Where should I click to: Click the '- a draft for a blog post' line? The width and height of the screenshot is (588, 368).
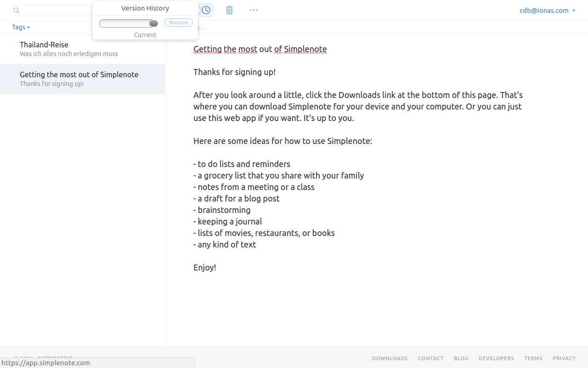[237, 199]
